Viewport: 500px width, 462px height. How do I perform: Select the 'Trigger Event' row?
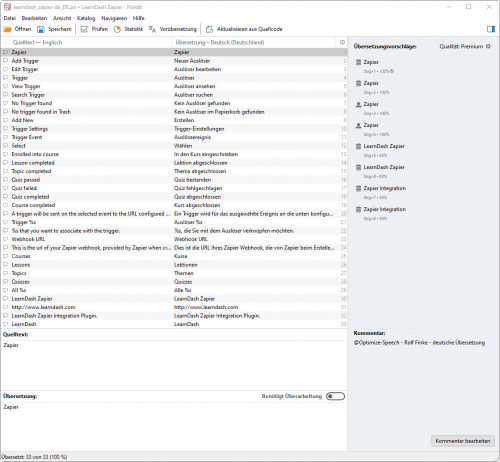coord(174,137)
